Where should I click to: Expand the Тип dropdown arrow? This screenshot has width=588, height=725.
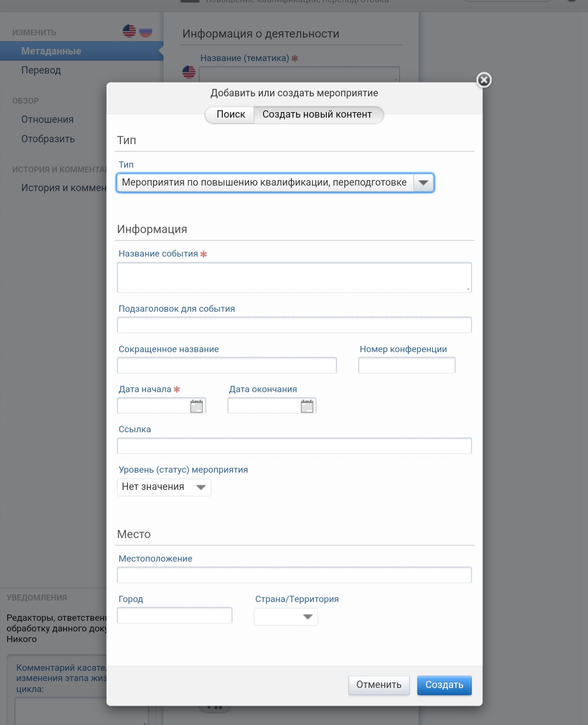pyautogui.click(x=423, y=183)
